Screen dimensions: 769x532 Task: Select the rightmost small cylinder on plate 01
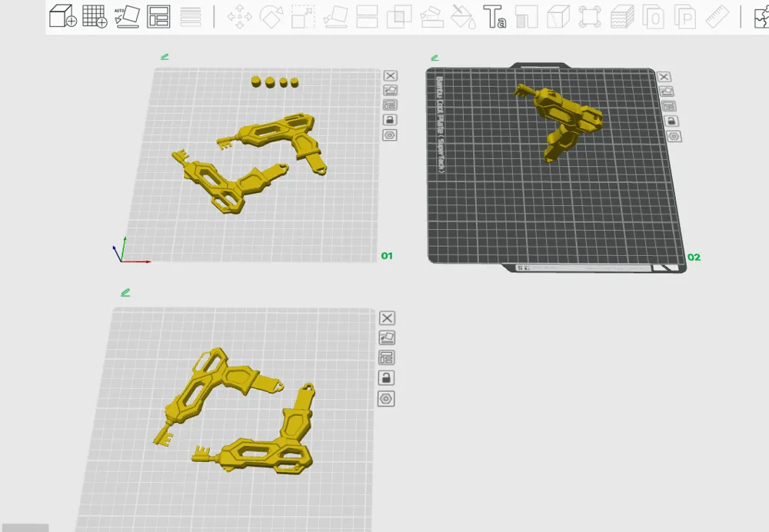pyautogui.click(x=295, y=82)
